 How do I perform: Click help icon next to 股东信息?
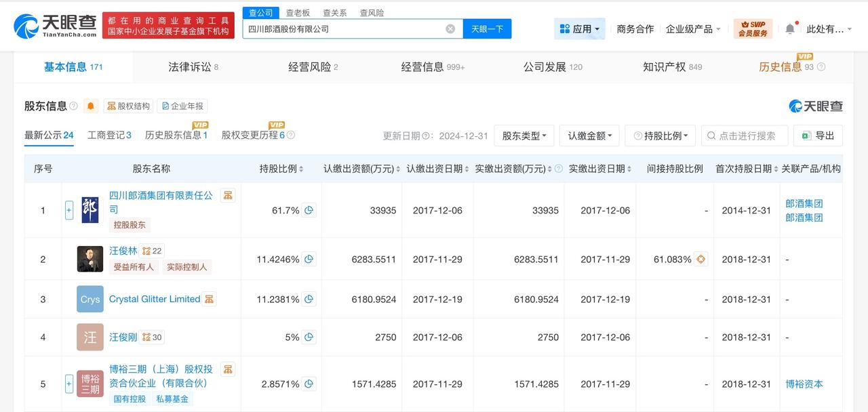tap(73, 106)
